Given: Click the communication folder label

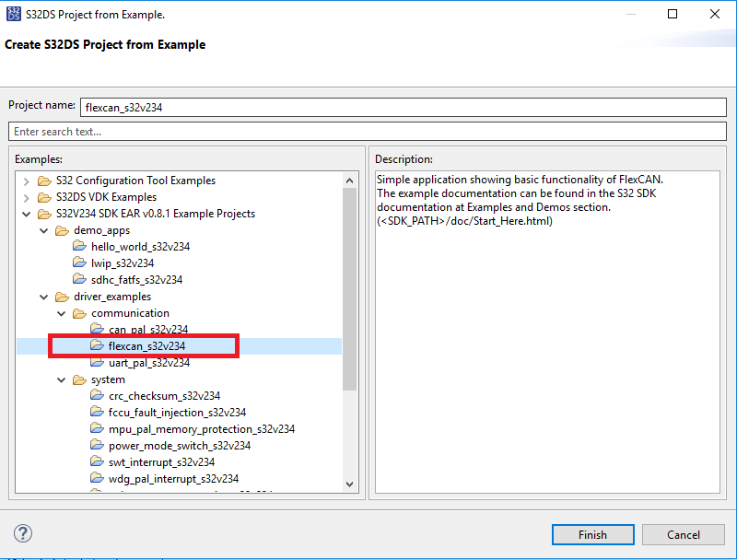Looking at the screenshot, I should pyautogui.click(x=130, y=313).
